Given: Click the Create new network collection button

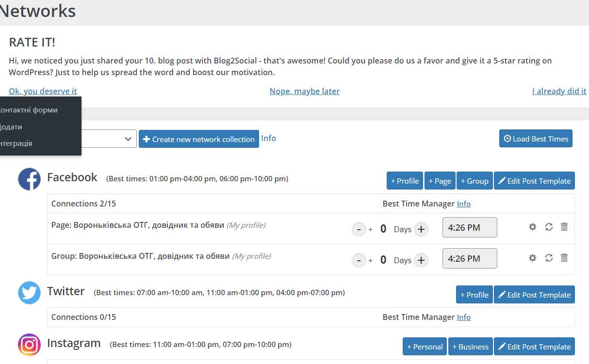Looking at the screenshot, I should point(199,139).
